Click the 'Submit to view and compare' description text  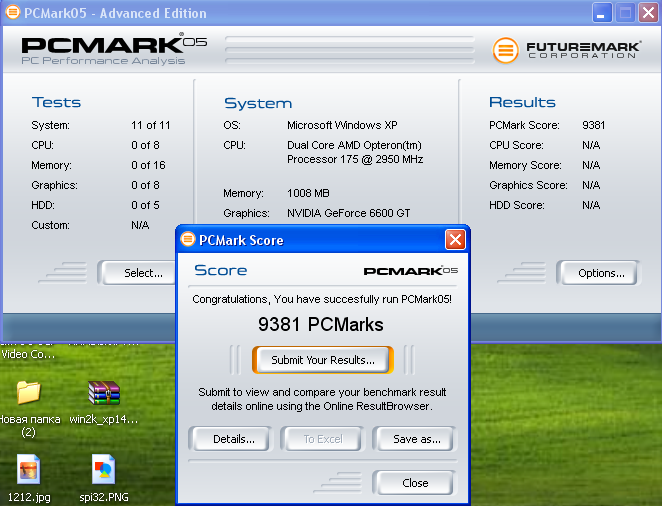pos(322,399)
